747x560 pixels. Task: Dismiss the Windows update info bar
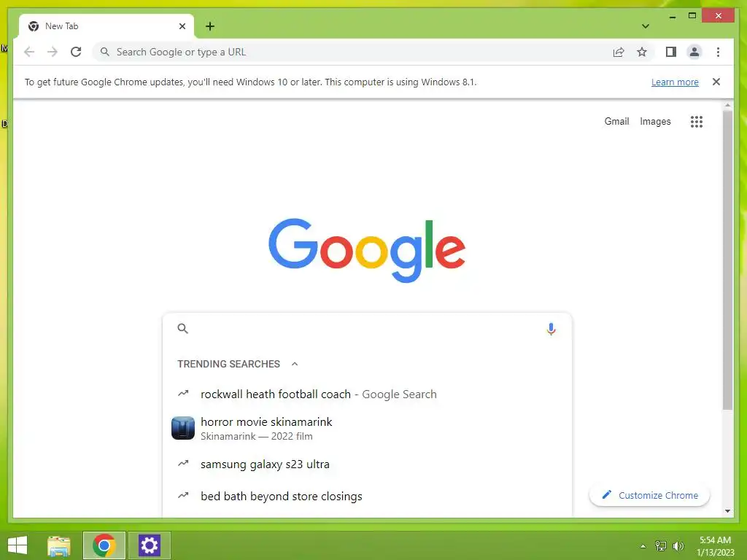point(716,82)
